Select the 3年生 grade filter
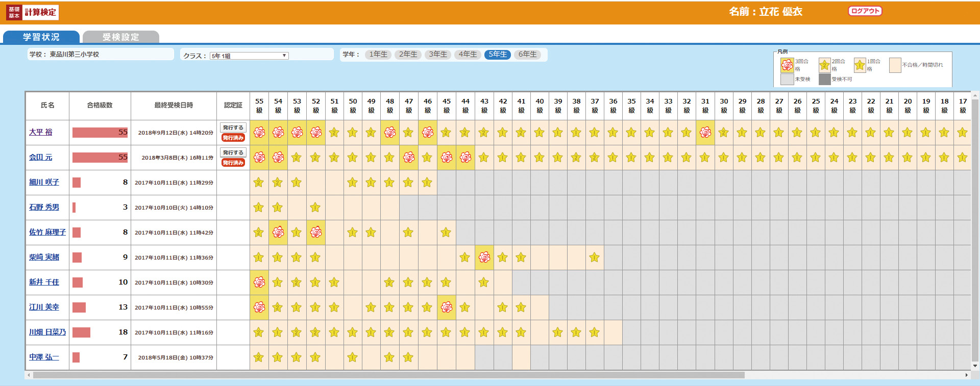Screen dimensions: 980x386 438,55
